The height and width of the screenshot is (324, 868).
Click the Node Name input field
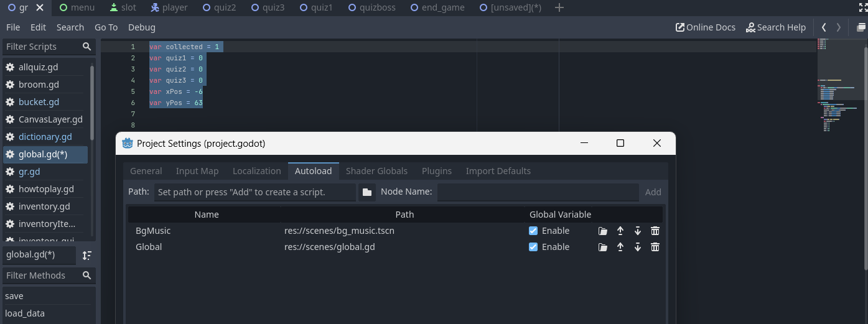[538, 192]
